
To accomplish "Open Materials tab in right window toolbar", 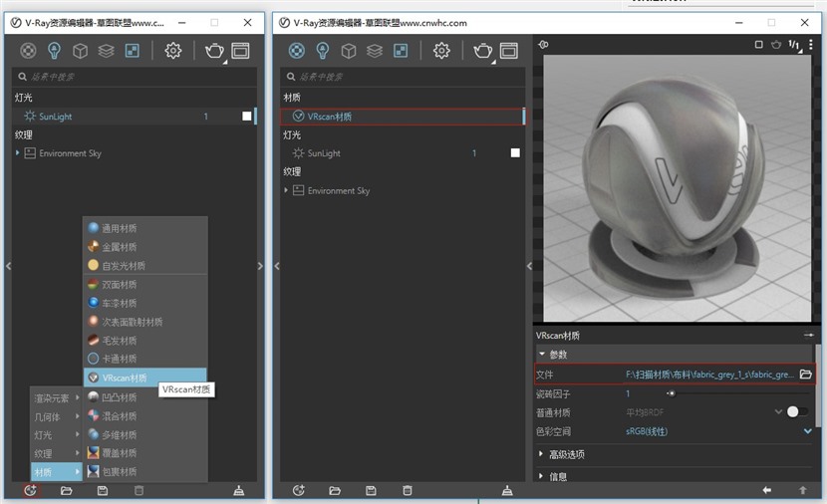I will tap(296, 51).
